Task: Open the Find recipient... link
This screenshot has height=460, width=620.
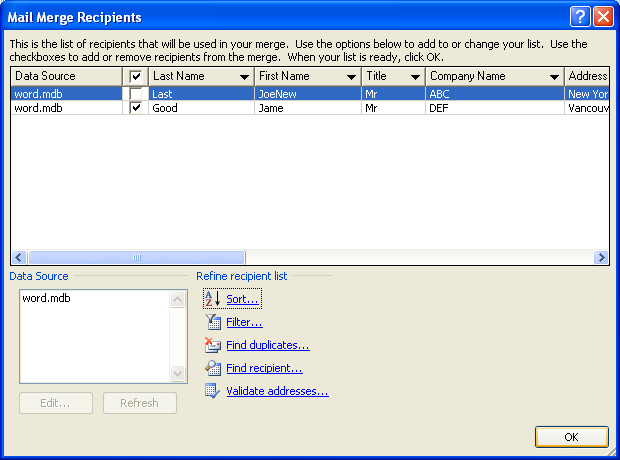Action: [264, 368]
